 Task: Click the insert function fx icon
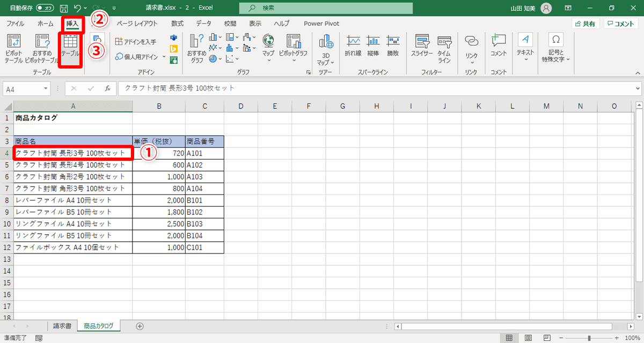pos(107,88)
